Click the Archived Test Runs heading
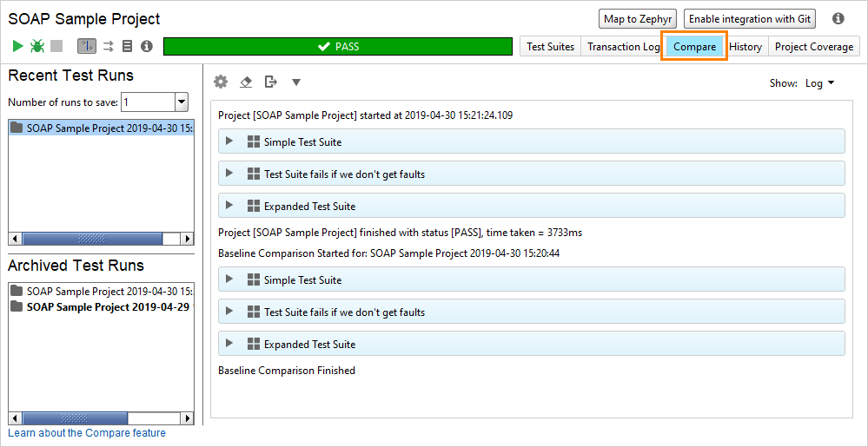Screen dimensions: 868x447 pos(76,266)
